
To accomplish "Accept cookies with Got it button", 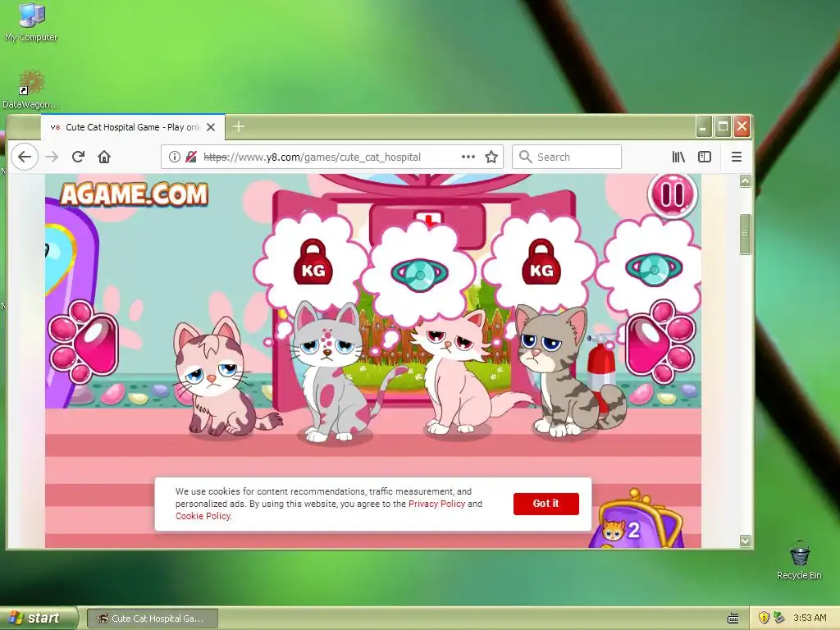I will [x=546, y=504].
